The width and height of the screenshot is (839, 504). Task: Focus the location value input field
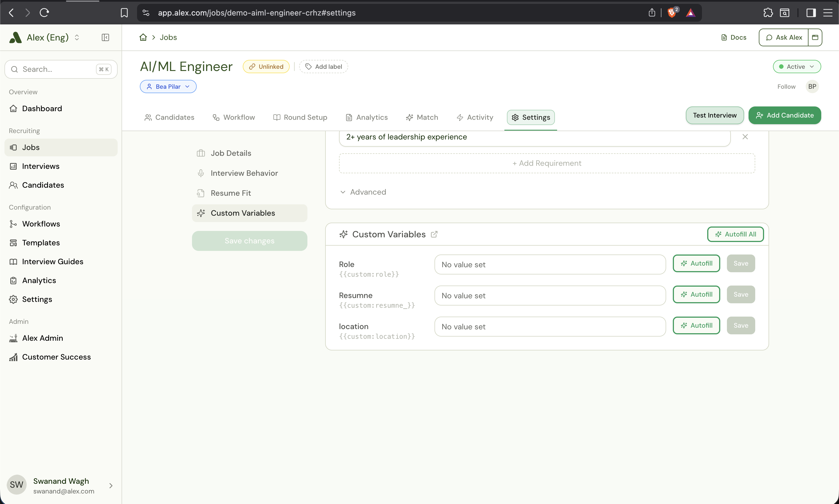pos(550,327)
